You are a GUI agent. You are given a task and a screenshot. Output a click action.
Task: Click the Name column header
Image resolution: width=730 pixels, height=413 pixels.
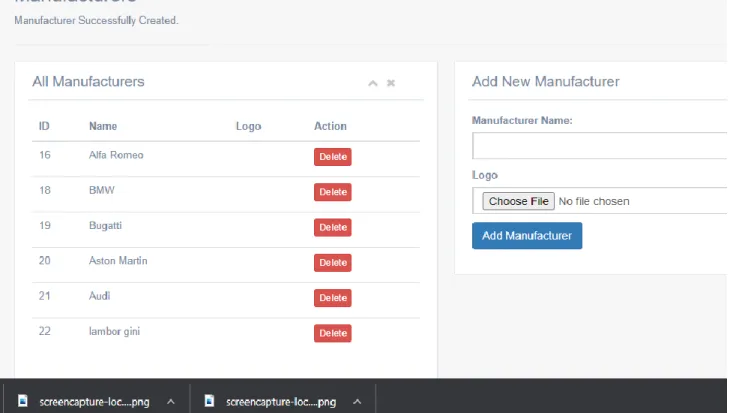click(103, 126)
